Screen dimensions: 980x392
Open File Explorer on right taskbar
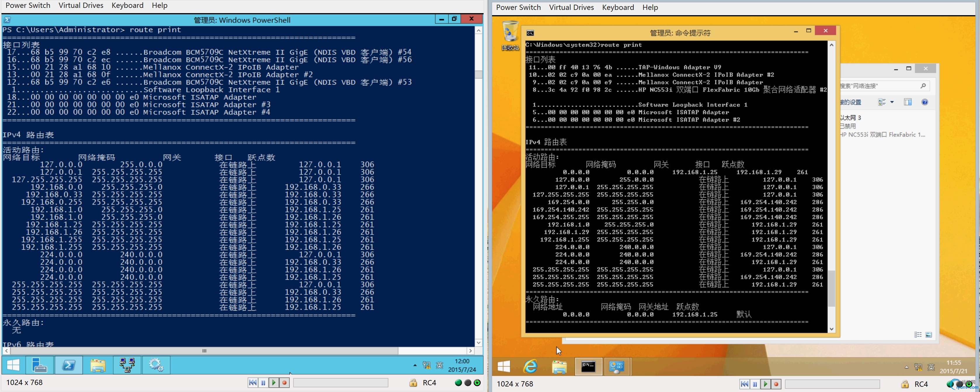pos(559,367)
